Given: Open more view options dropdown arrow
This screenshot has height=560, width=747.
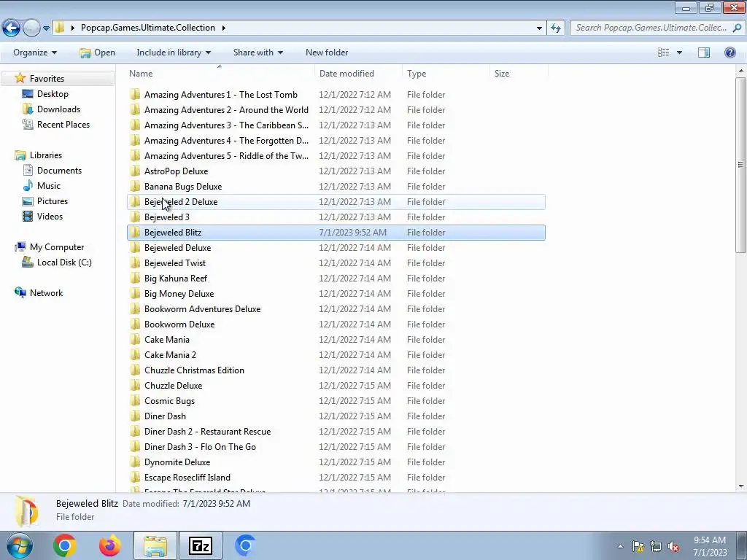Looking at the screenshot, I should point(679,52).
